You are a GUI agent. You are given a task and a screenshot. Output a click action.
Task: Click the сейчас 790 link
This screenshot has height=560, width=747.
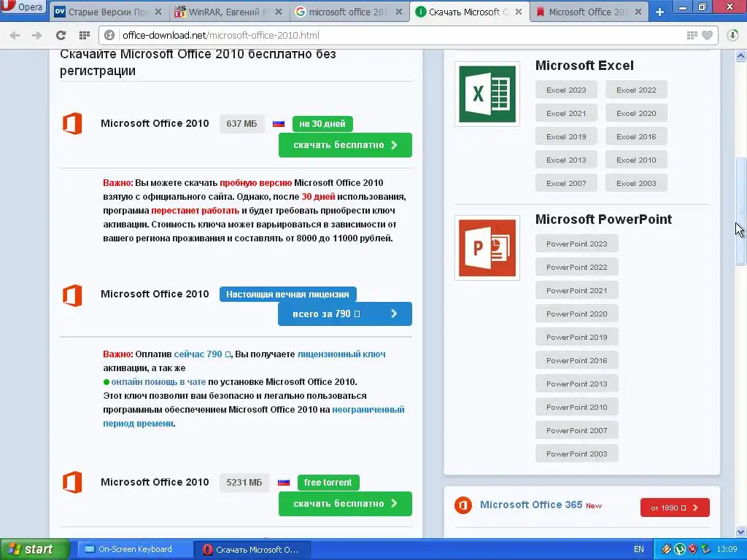203,354
